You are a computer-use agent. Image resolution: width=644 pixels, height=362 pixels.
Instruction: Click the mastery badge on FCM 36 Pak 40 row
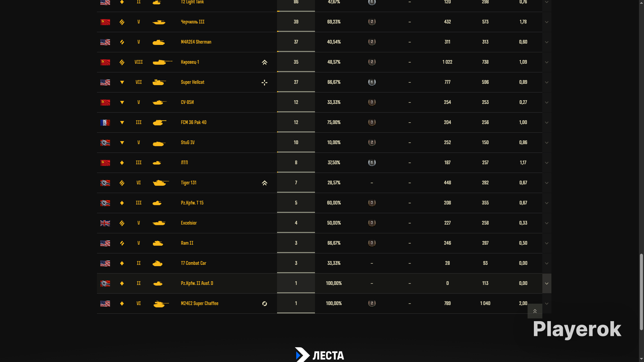pyautogui.click(x=372, y=122)
